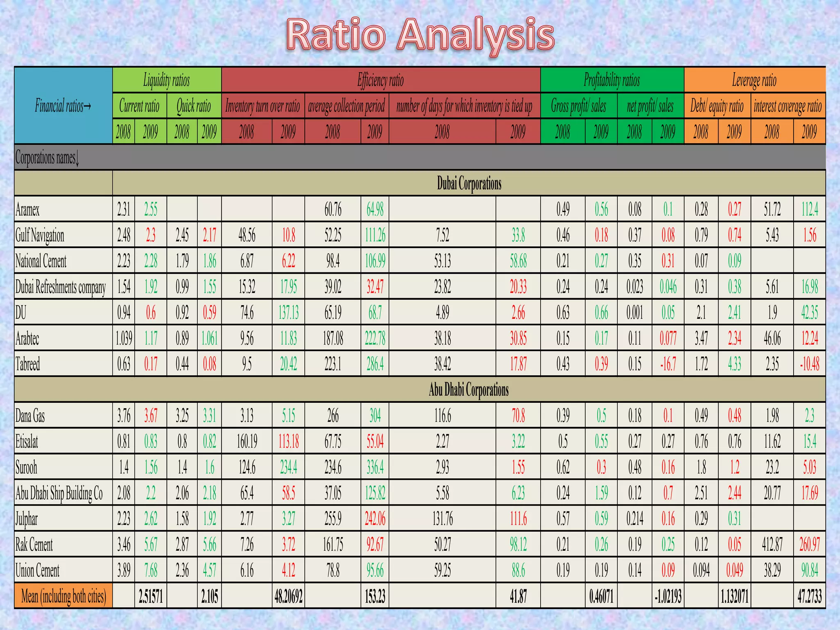Select mean debt/equity '1.132071'
The width and height of the screenshot is (840, 630).
pos(735,596)
